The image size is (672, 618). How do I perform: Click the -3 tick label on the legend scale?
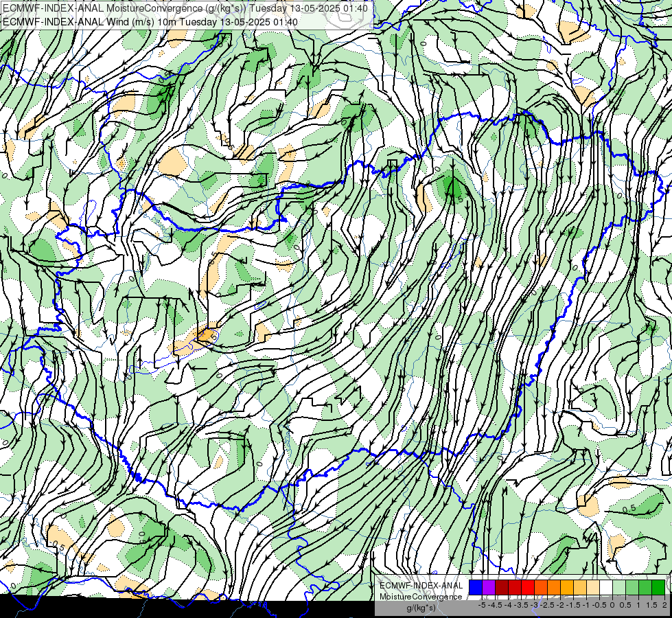coord(535,605)
